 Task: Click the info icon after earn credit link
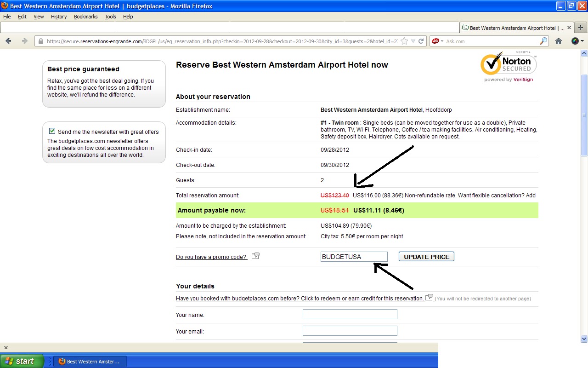click(430, 297)
